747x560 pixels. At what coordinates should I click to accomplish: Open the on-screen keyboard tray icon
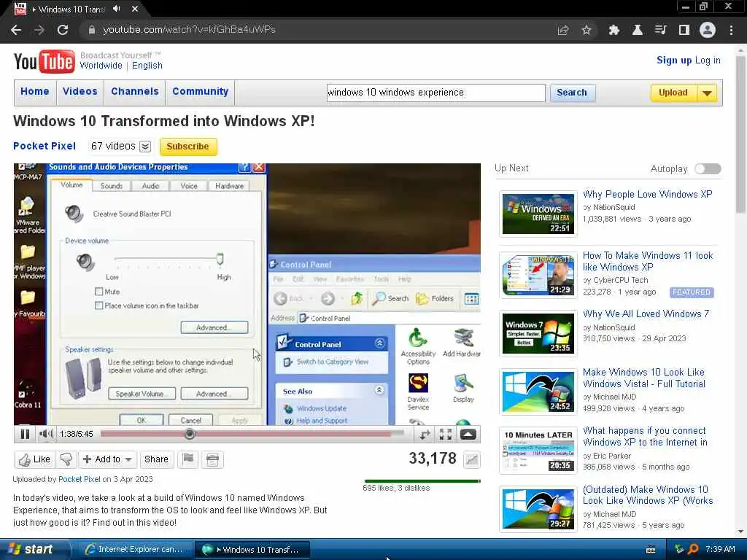tap(651, 550)
